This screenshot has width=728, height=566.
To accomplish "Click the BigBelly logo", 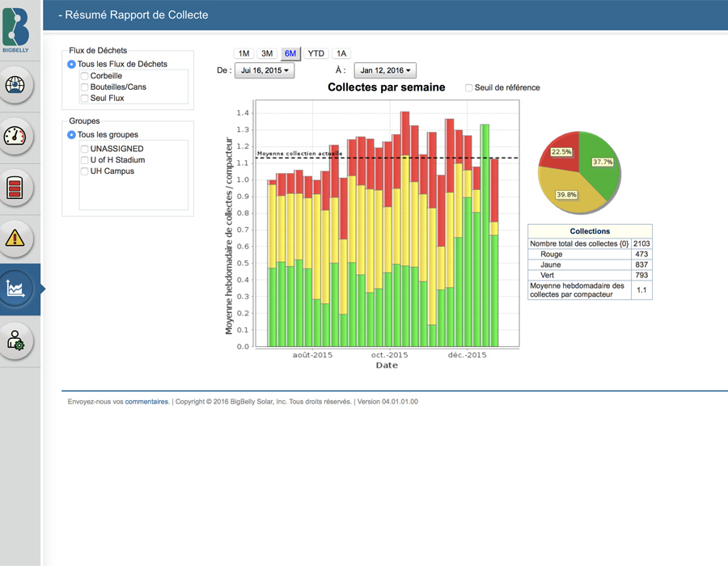I will [17, 29].
